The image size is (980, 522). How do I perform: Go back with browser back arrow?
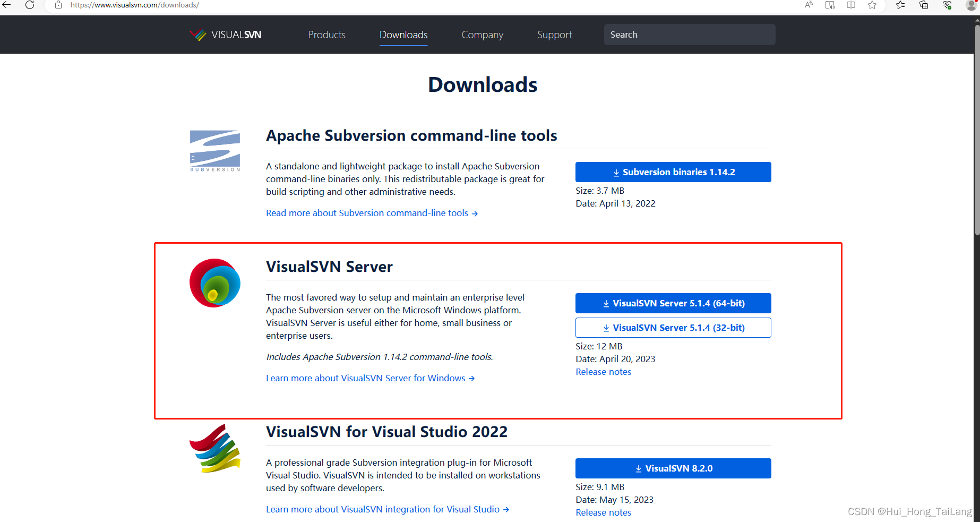6,5
